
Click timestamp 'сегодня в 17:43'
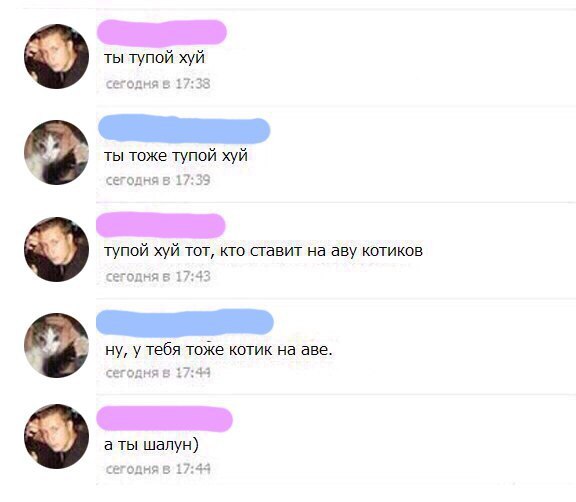158,277
